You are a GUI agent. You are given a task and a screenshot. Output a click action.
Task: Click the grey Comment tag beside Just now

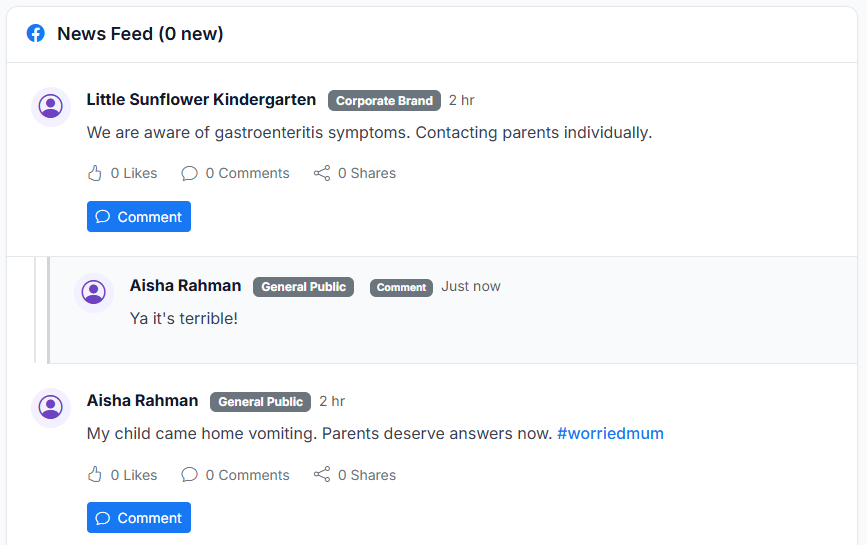401,287
